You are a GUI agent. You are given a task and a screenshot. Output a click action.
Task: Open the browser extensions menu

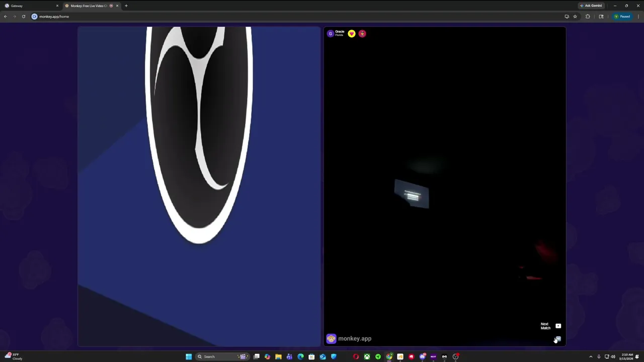pos(588,17)
